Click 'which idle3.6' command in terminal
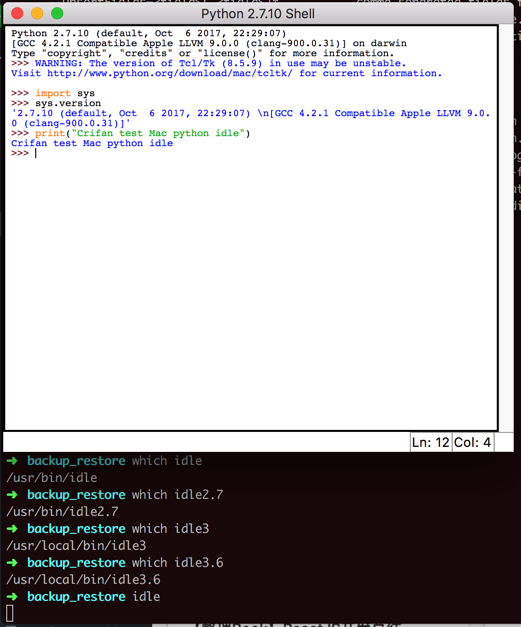The height and width of the screenshot is (627, 521). [178, 563]
